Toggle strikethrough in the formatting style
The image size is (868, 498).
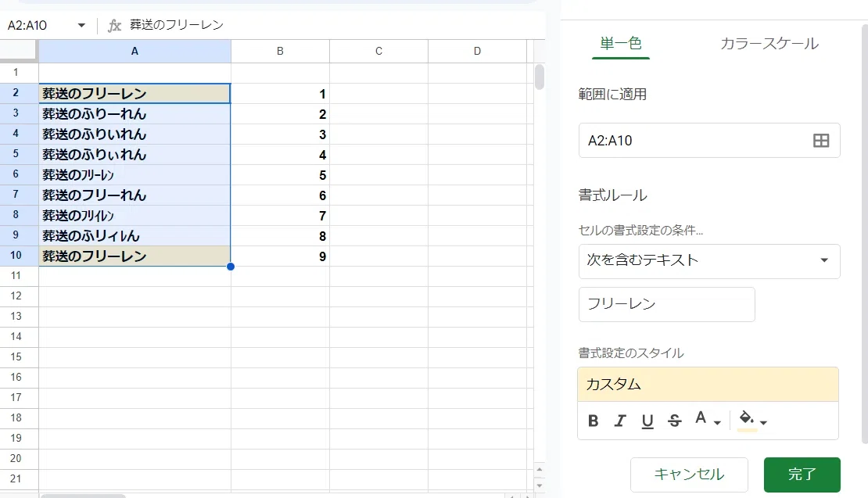674,421
